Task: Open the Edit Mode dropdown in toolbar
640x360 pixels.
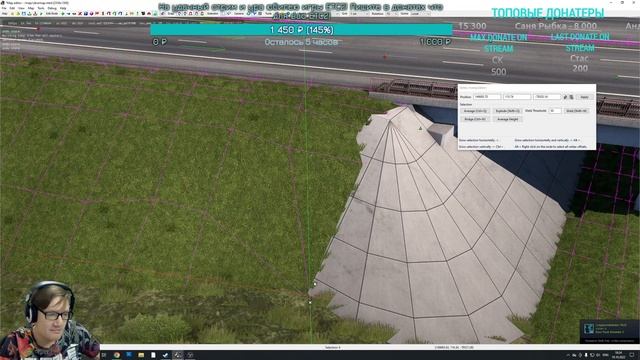Action: [x=52, y=13]
